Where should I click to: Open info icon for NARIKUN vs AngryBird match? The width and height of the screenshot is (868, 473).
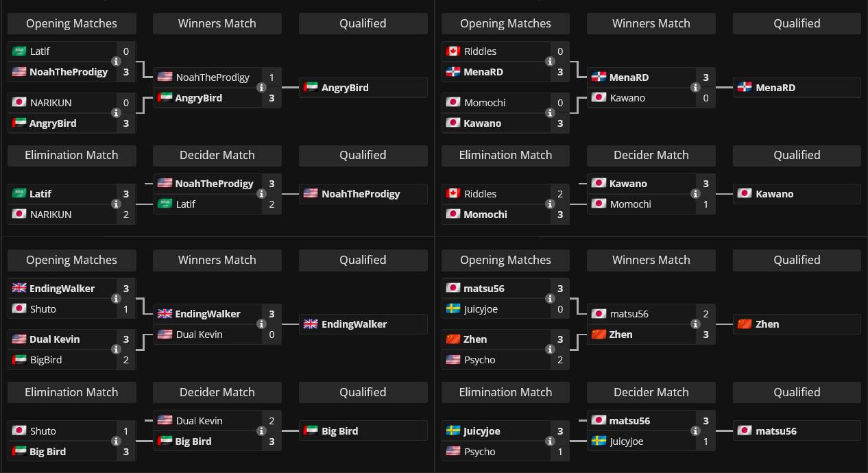coord(116,113)
